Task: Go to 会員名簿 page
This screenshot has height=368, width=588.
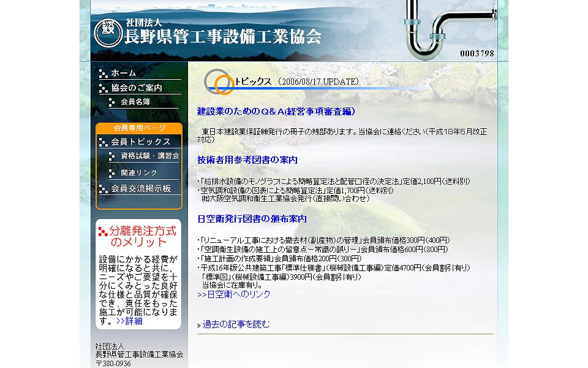Action: 135,102
